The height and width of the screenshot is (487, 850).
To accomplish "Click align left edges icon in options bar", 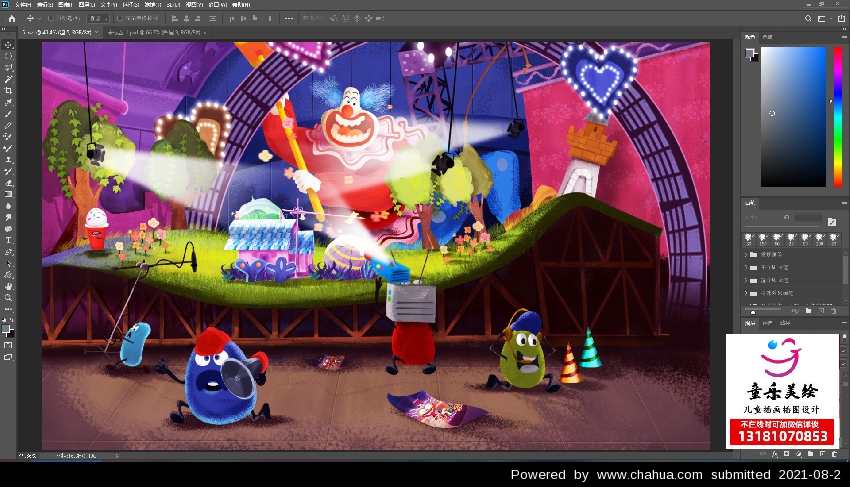I will (175, 18).
